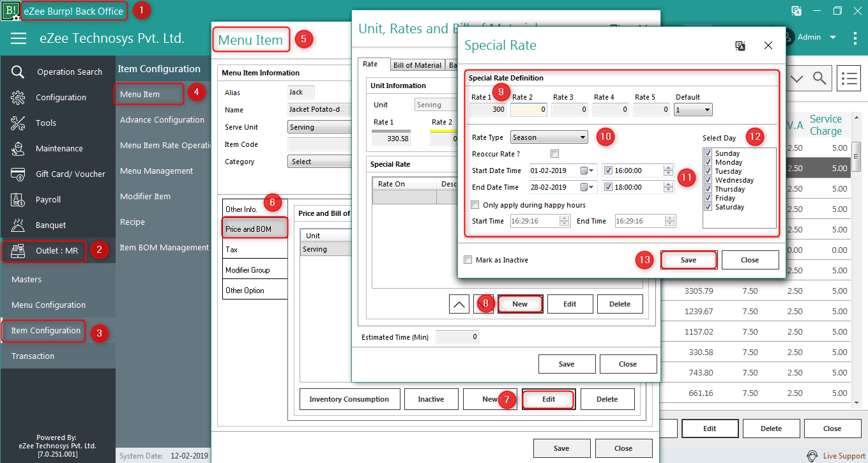Open the Rate Type Season dropdown

pos(549,137)
